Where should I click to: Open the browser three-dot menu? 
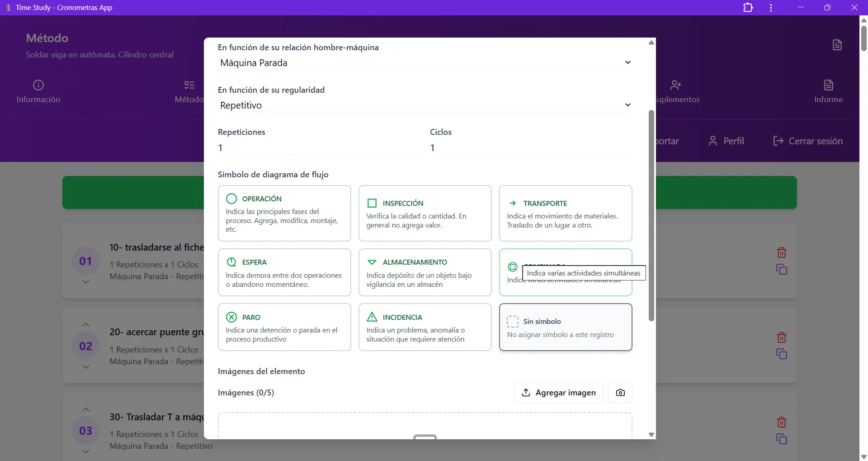point(770,7)
